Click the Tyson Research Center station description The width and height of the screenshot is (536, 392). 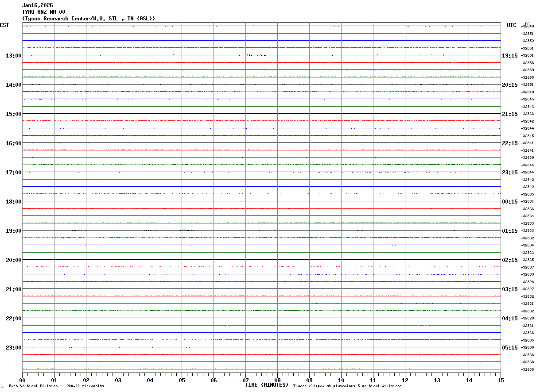89,19
